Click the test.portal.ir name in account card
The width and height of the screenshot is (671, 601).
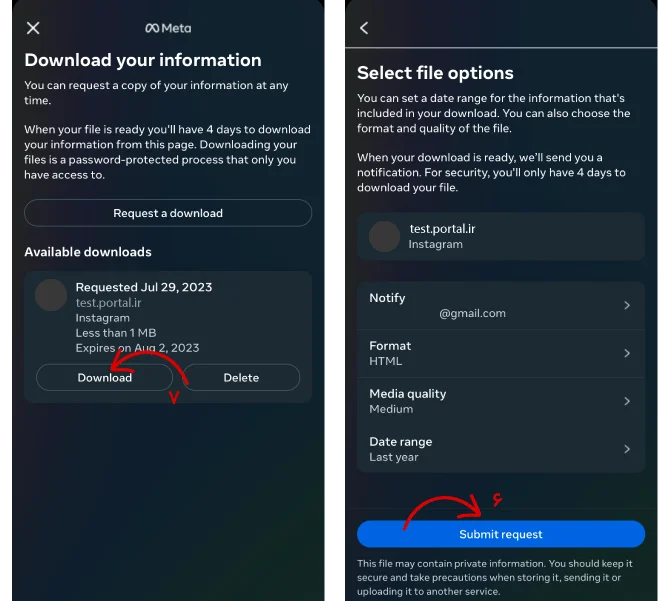(442, 228)
